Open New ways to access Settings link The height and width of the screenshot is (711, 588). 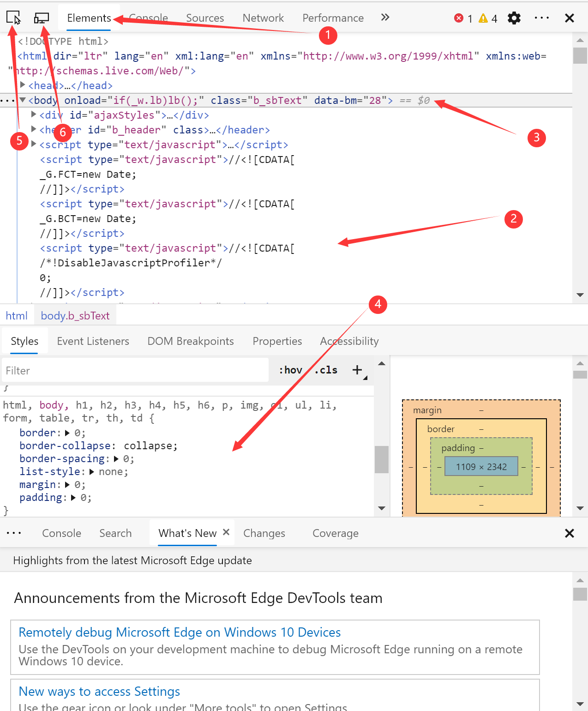coord(99,691)
